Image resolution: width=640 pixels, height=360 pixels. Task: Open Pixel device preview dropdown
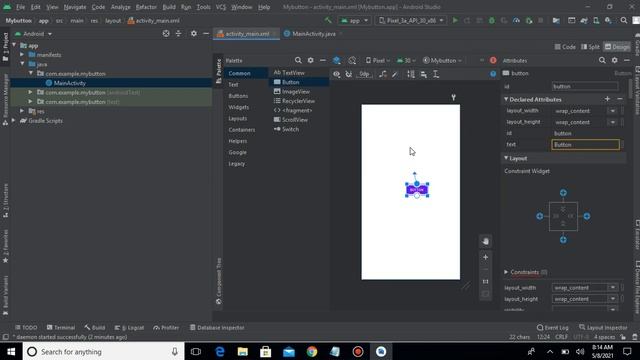(x=378, y=60)
